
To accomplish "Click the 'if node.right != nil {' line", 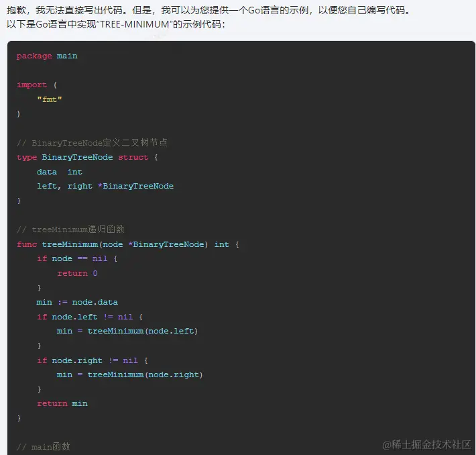I will coord(93,360).
